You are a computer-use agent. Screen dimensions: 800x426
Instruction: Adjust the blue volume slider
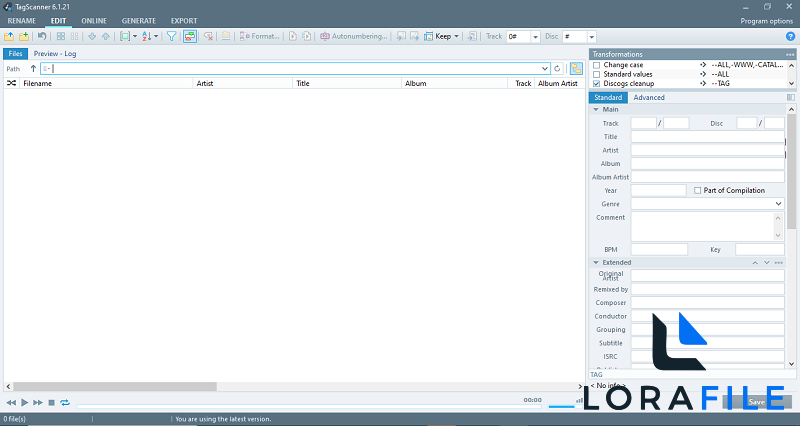click(x=561, y=407)
